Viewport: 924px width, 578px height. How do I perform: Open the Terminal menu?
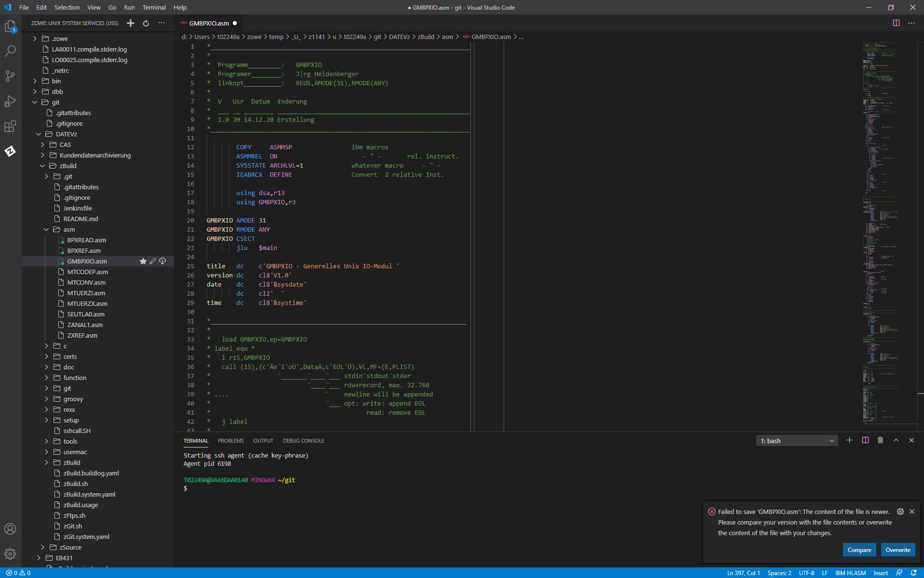pos(154,7)
